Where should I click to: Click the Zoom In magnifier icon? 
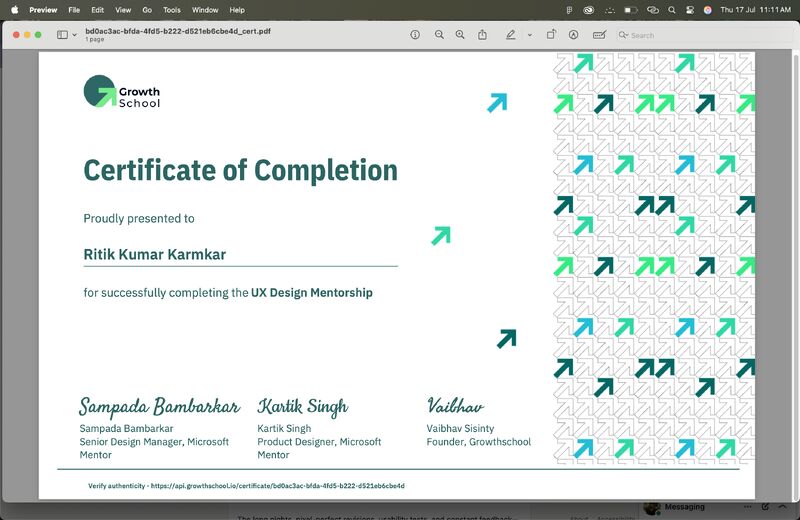[460, 35]
